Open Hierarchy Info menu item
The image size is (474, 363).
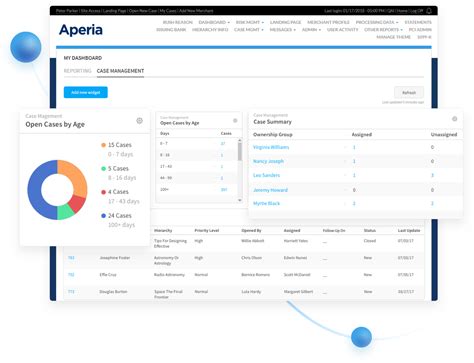click(x=210, y=30)
